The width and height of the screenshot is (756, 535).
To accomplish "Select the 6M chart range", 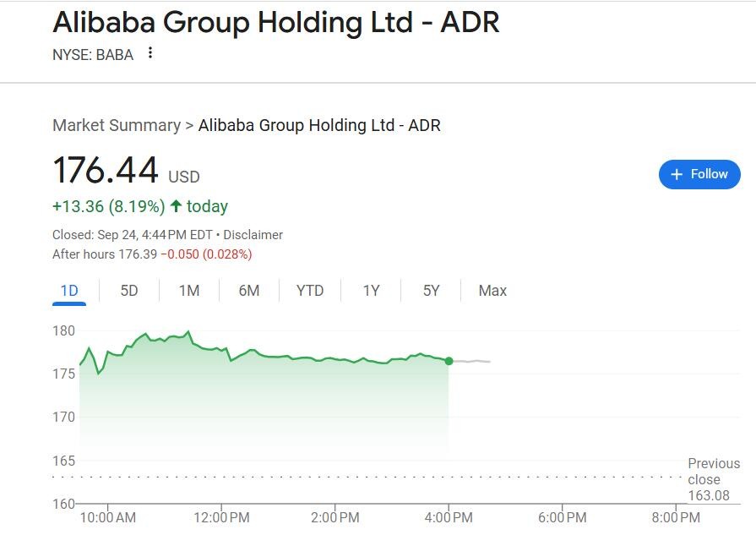I will 249,291.
